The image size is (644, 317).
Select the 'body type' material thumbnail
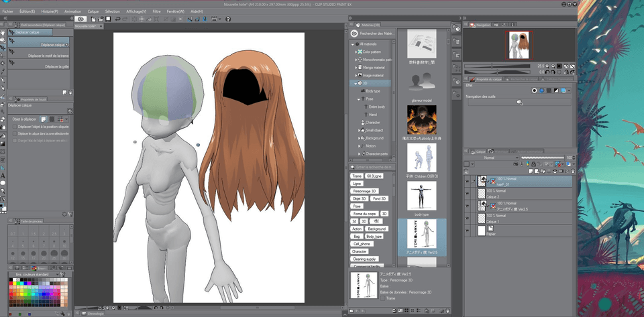[x=422, y=196]
